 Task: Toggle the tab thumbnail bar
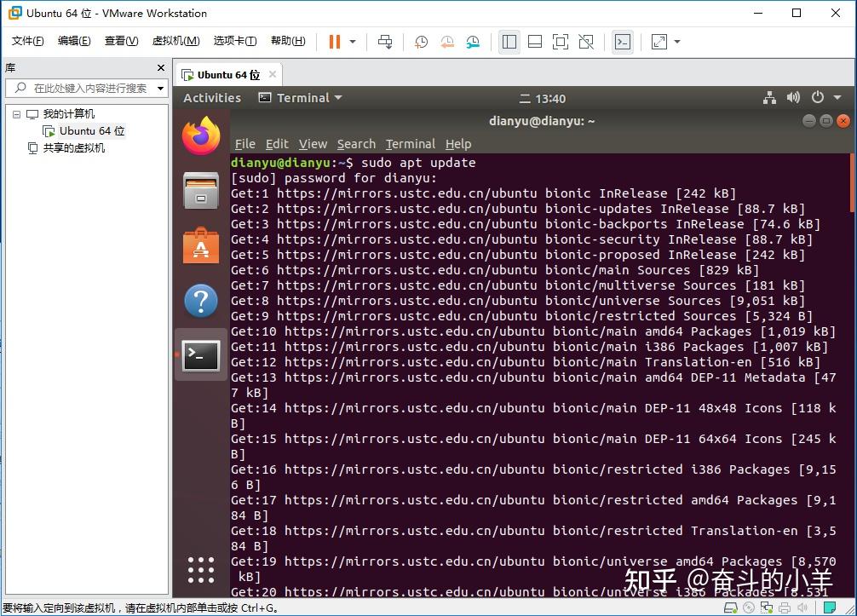(534, 41)
